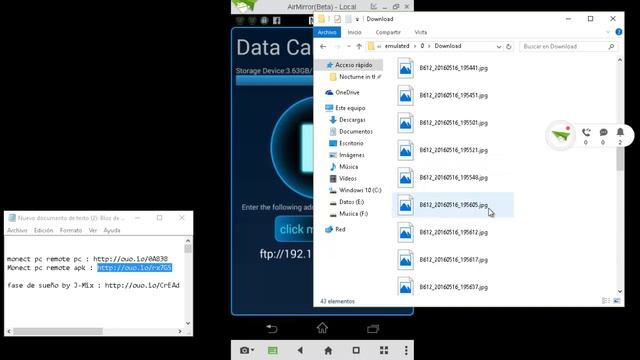This screenshot has width=640, height=360.
Task: Switch Explorer to details view icon
Action: point(606,301)
